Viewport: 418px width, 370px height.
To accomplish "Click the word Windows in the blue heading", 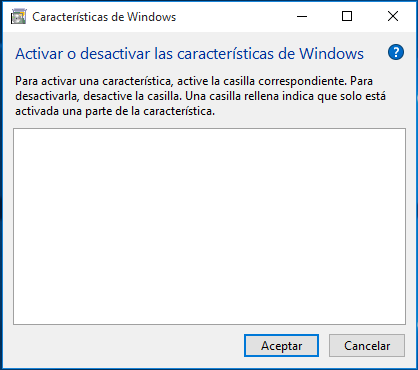I will [331, 54].
